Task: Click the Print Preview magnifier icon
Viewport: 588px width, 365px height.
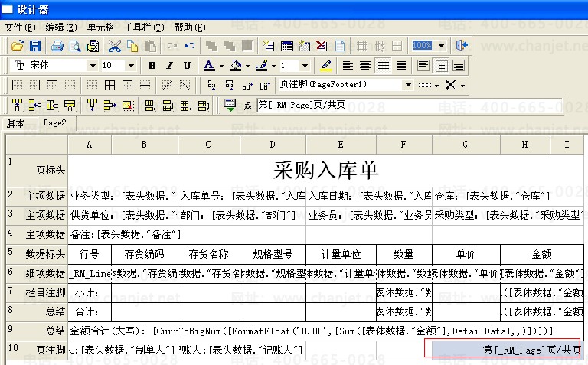Action: 75,46
